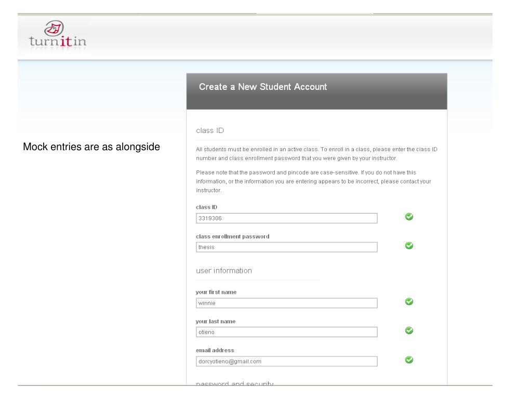Click the green checkmark beside class enrollment password
The width and height of the screenshot is (532, 399).
point(409,246)
